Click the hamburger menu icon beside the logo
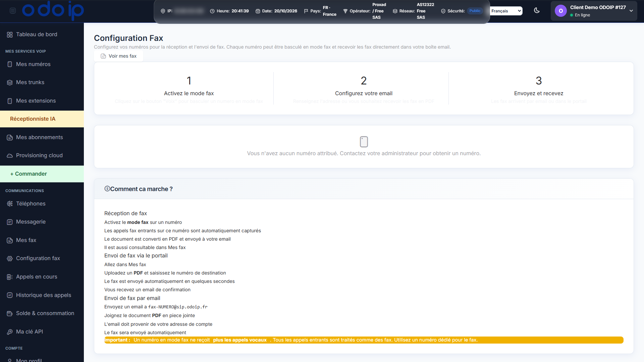Screen dimensions: 644x362 tap(13, 11)
